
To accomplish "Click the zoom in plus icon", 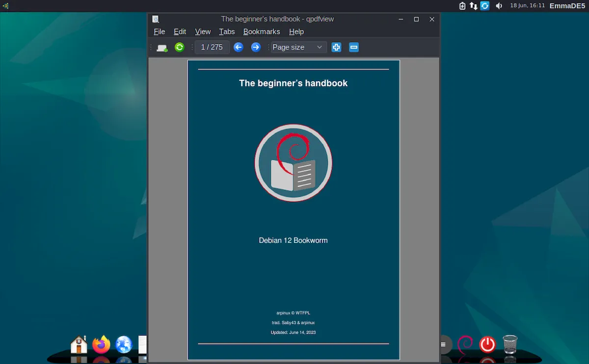I will pyautogui.click(x=336, y=47).
